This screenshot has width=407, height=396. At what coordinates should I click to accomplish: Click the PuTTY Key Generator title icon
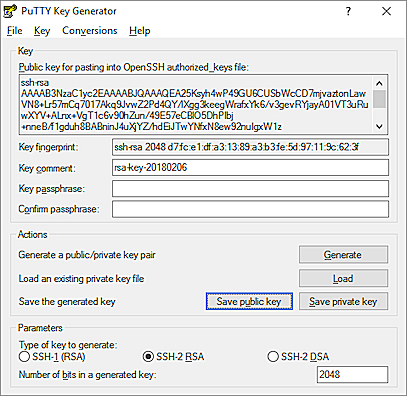point(10,11)
